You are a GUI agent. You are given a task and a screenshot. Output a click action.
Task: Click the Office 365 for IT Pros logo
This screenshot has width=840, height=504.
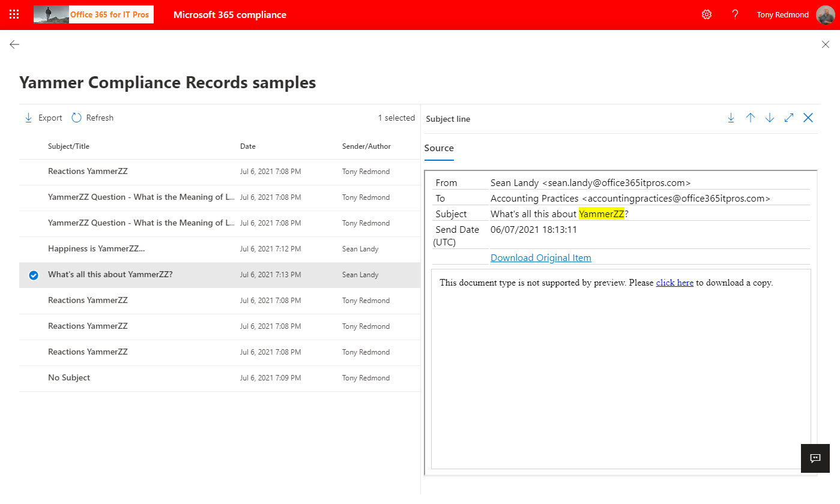(x=94, y=14)
